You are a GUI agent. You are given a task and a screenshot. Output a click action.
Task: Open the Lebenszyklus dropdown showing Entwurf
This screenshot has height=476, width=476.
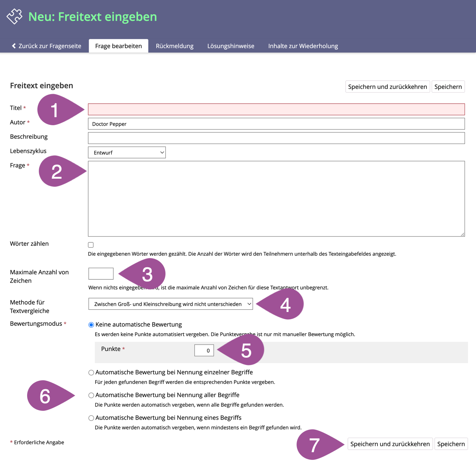tap(127, 153)
